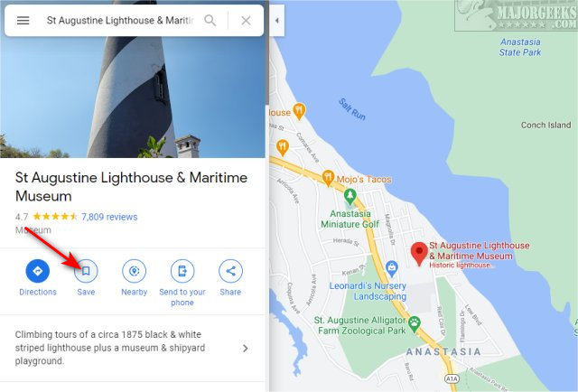Click Send to your phone icon

(x=182, y=271)
